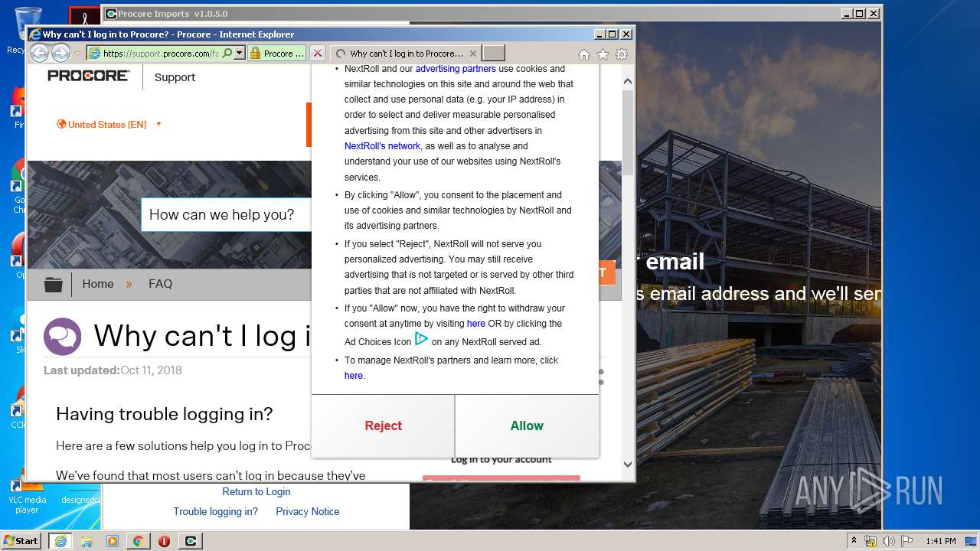Open a new blank IE tab
Screen dimensions: 980x551
(493, 54)
